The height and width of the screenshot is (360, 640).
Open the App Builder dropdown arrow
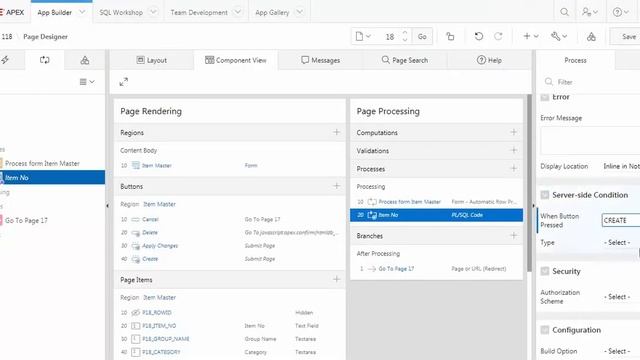tap(82, 12)
